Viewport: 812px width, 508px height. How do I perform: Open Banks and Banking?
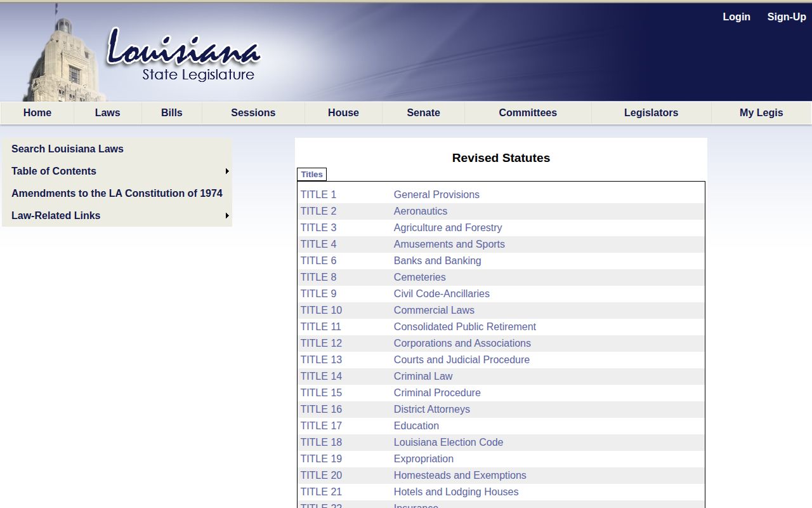click(438, 261)
